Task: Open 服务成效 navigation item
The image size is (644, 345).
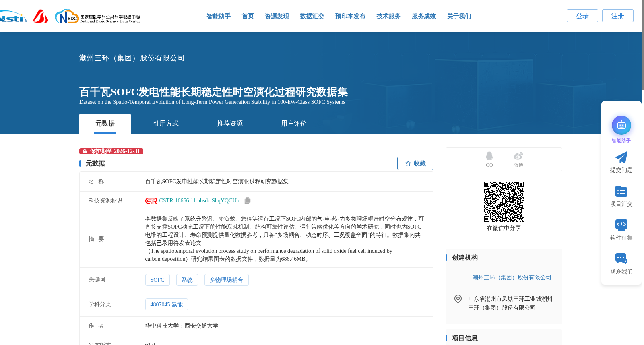Action: pos(424,16)
